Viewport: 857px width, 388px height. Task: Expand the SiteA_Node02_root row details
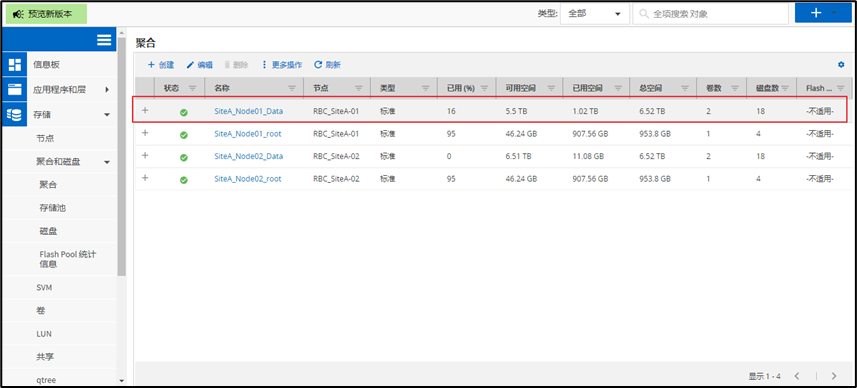click(x=145, y=178)
